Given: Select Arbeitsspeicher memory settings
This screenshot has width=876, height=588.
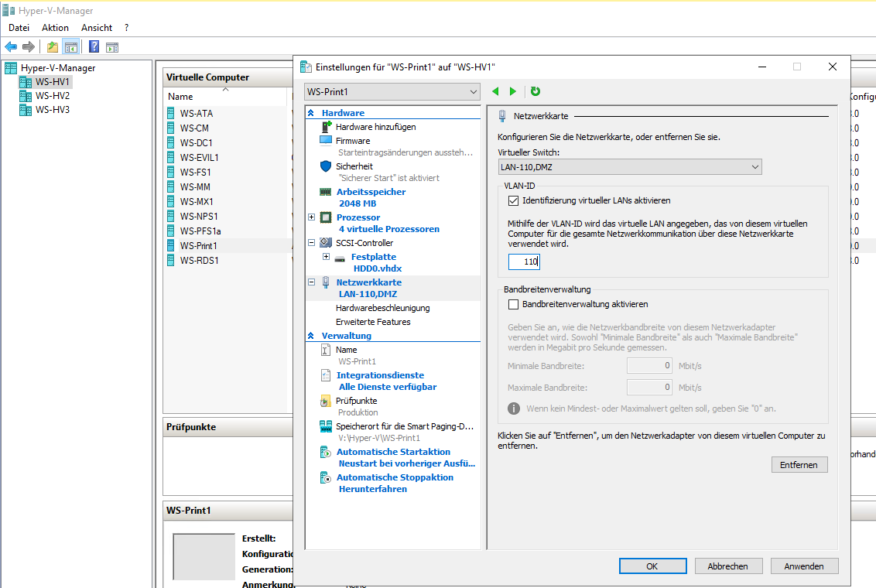Looking at the screenshot, I should 371,192.
